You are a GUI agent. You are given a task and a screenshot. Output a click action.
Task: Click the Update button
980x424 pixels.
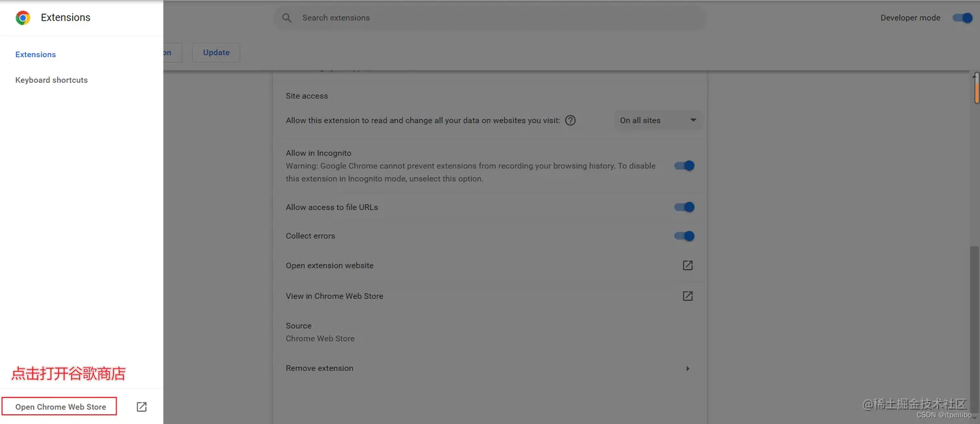coord(216,53)
